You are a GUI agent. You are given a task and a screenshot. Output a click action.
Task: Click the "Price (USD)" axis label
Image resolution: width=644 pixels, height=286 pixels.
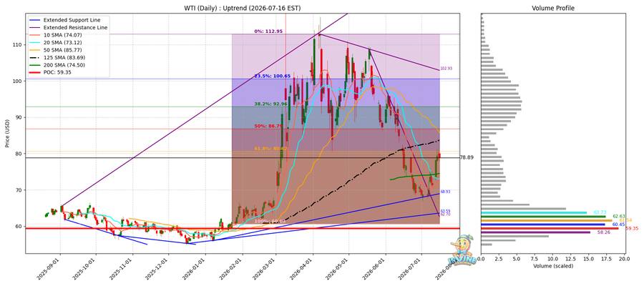point(6,133)
